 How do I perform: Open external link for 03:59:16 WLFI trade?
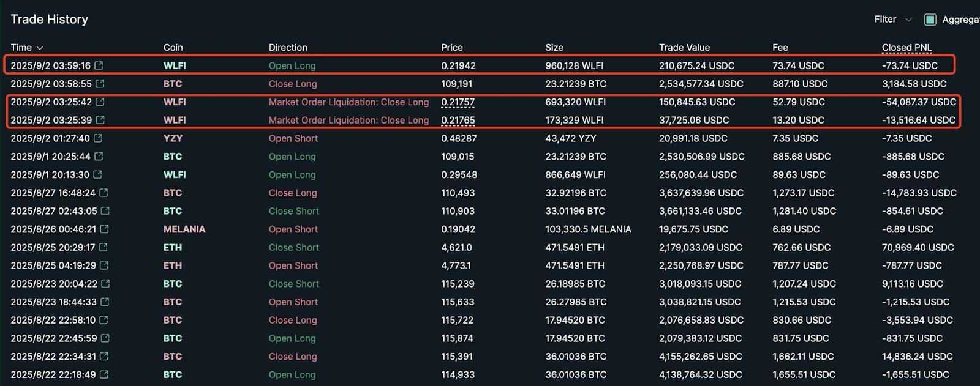99,65
